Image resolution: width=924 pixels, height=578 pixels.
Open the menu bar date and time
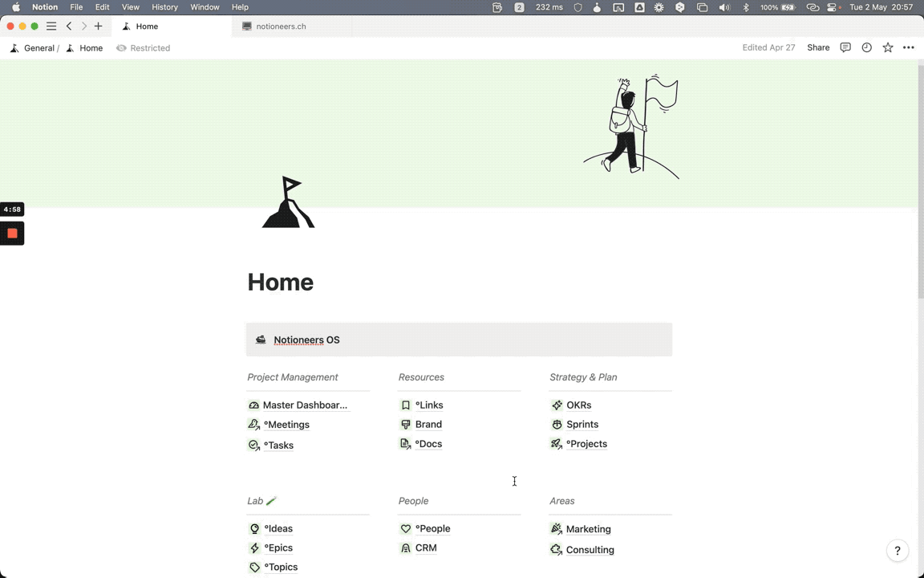pyautogui.click(x=881, y=7)
